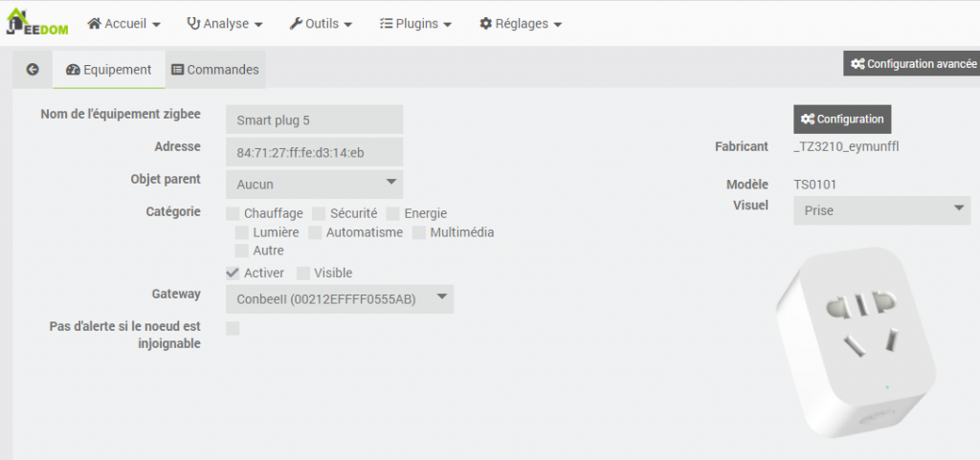
Task: Uncheck the Activer checkbox
Action: click(233, 274)
